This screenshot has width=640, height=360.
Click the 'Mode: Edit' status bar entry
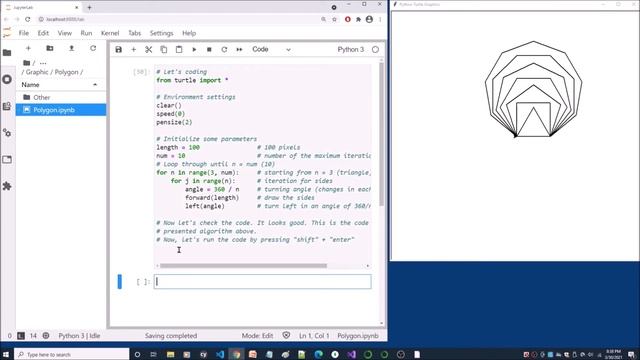coord(257,336)
